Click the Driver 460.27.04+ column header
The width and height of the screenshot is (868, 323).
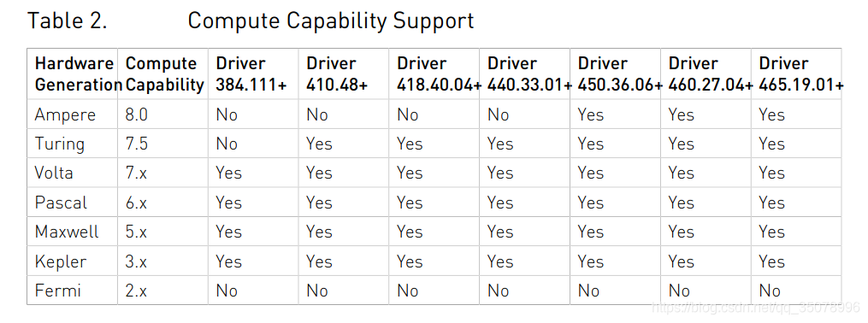point(706,74)
